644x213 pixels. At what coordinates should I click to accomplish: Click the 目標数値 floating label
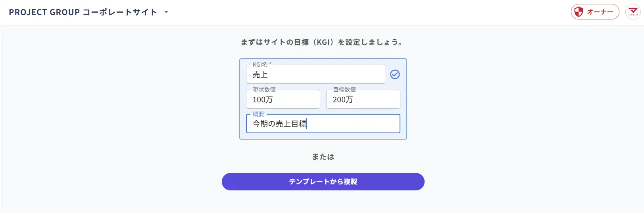tap(344, 90)
